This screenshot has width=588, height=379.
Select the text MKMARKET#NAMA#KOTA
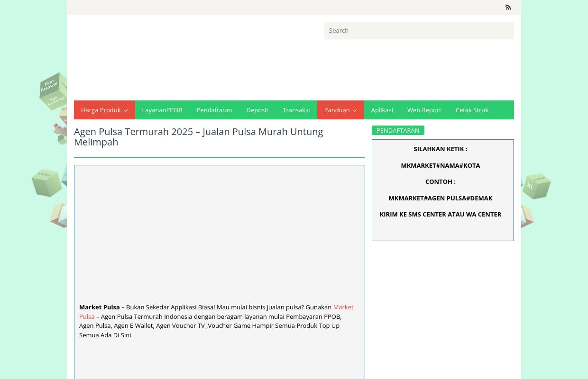pyautogui.click(x=440, y=165)
